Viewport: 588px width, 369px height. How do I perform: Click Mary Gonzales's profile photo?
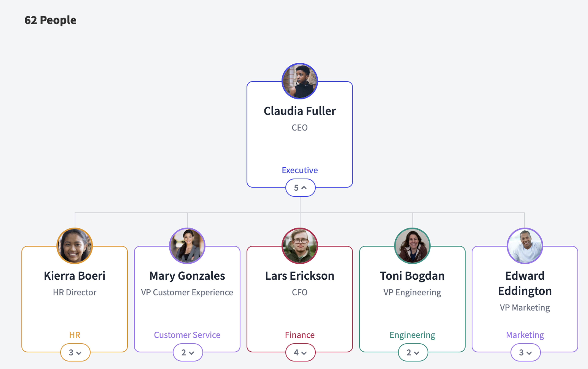(187, 246)
